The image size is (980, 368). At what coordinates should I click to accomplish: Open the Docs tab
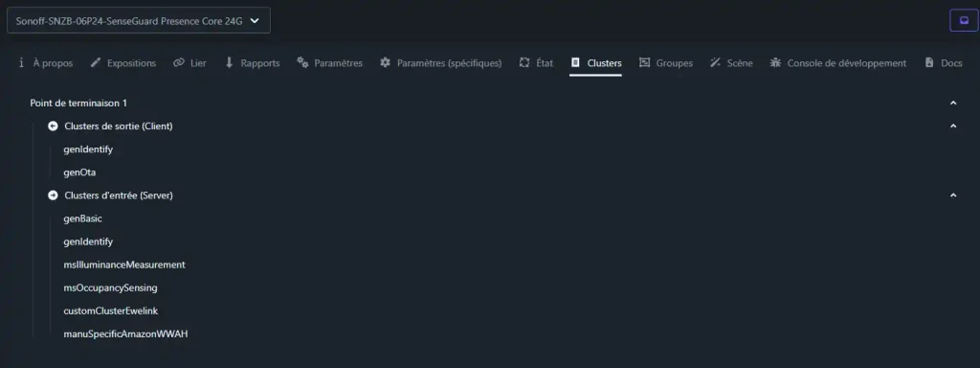click(944, 62)
